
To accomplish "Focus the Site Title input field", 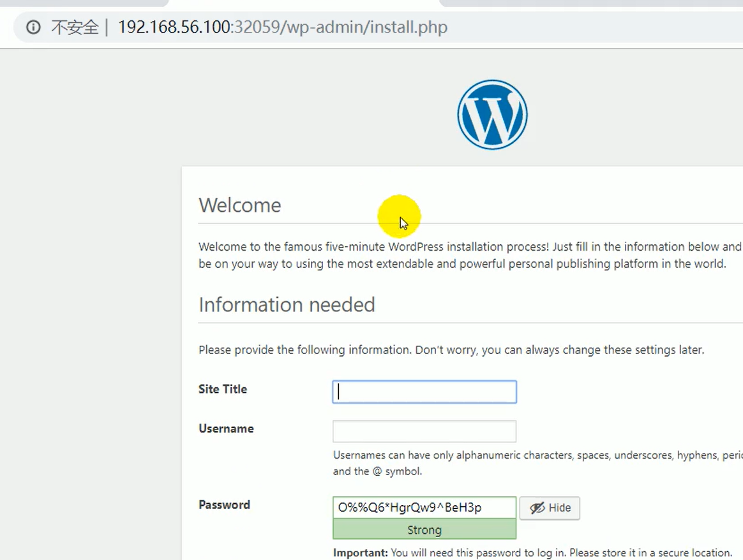I will pos(424,392).
